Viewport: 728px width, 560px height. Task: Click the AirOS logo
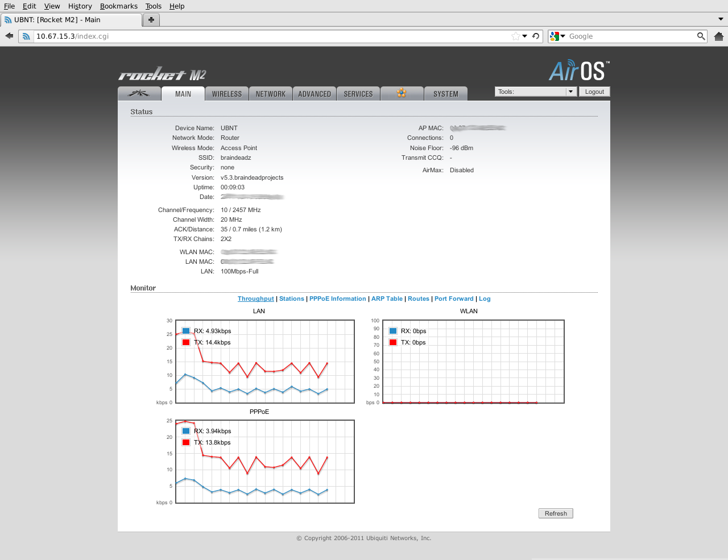[x=579, y=71]
